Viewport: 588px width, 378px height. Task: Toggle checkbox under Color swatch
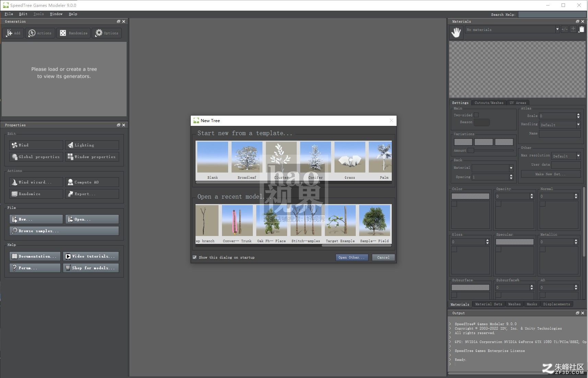454,204
